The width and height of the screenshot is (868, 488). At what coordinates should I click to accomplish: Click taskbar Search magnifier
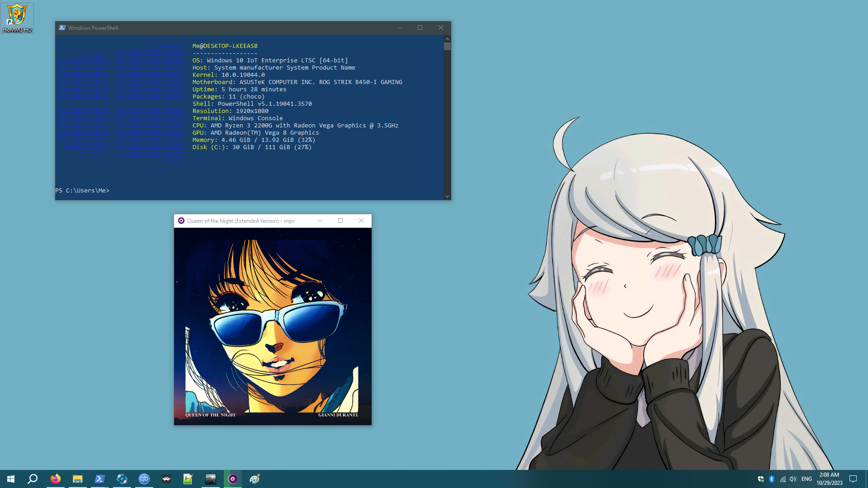33,479
